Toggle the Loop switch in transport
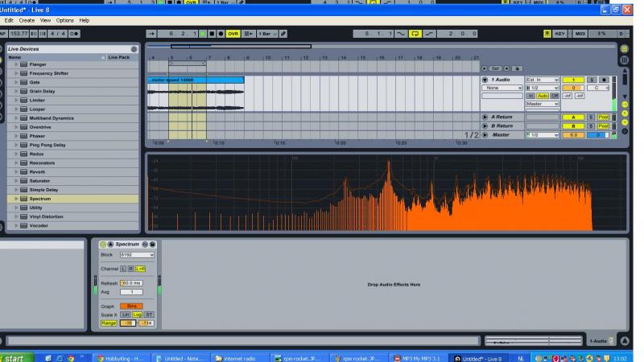Screen dimensions: 644x362 (x=415, y=34)
